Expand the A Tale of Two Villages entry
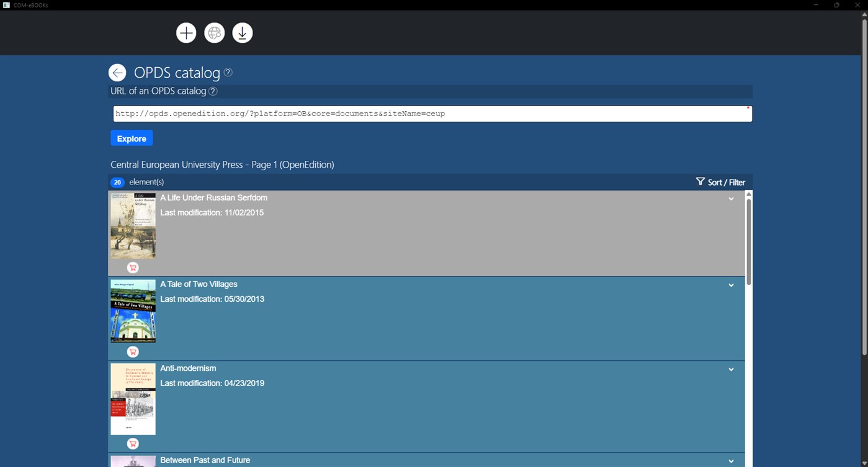 tap(731, 284)
